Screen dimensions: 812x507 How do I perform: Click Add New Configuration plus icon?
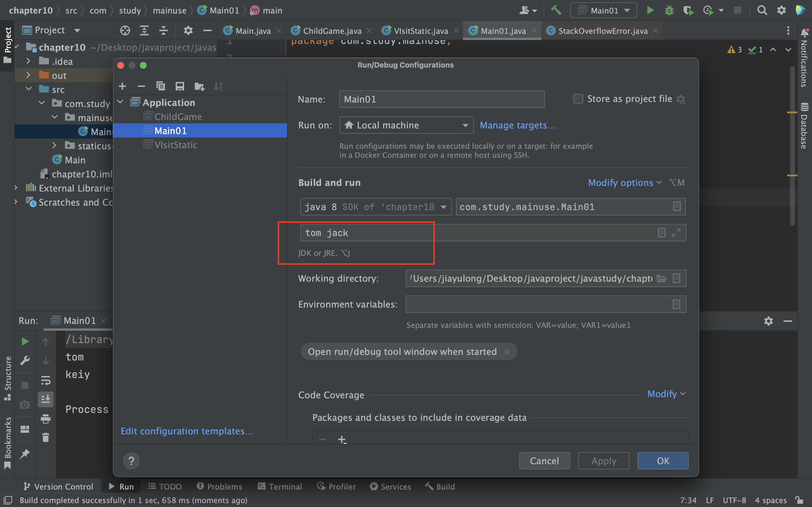[122, 86]
